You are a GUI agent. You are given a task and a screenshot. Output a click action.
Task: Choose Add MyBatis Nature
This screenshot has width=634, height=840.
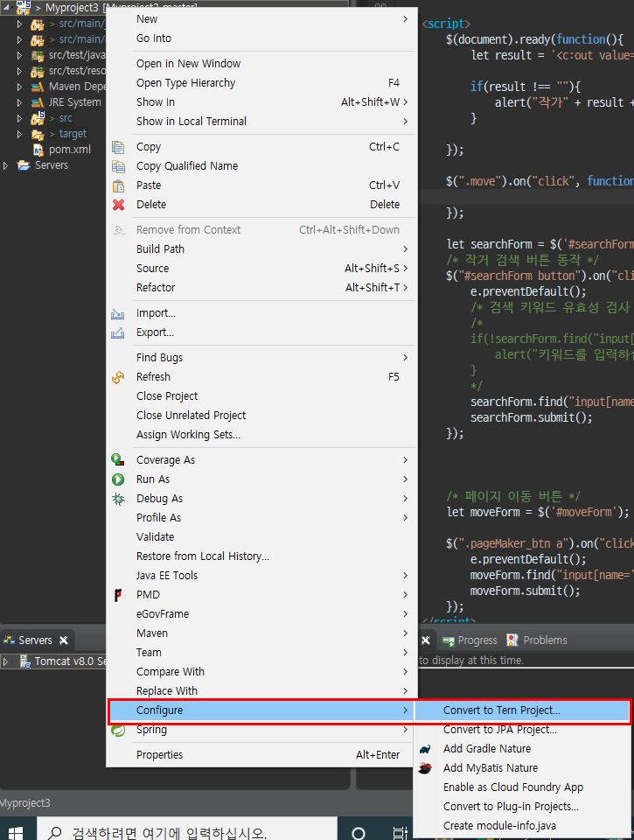(522, 768)
